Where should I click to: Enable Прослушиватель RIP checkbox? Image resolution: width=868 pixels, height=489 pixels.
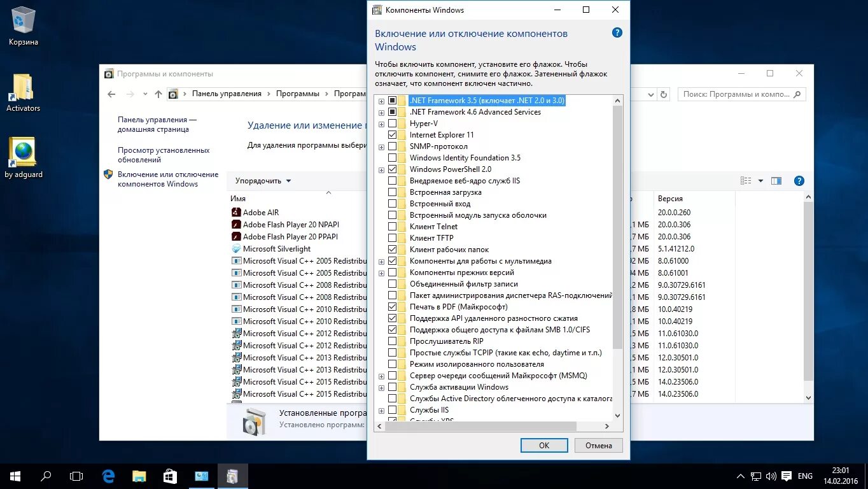click(393, 341)
